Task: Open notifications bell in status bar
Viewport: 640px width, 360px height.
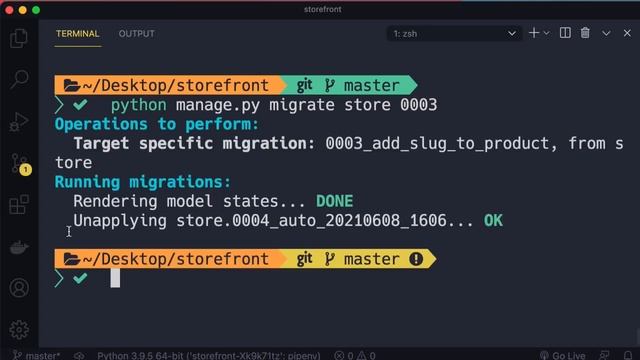Action: pyautogui.click(x=628, y=356)
